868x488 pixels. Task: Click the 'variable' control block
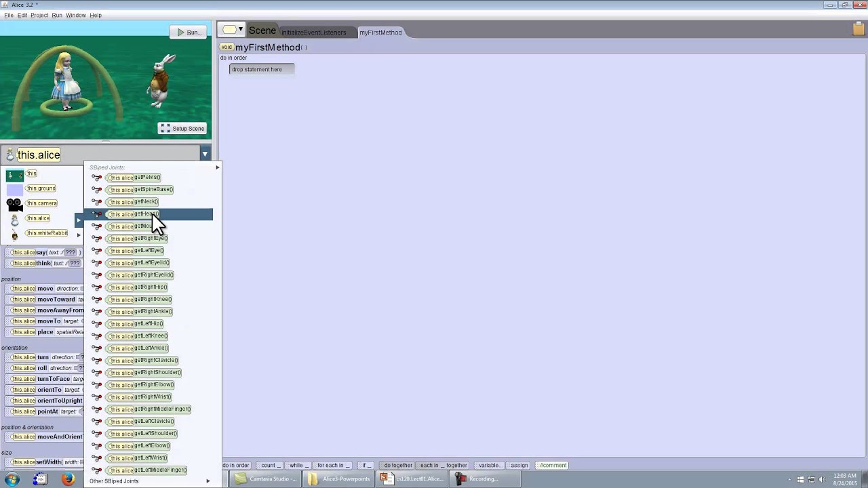(x=490, y=466)
